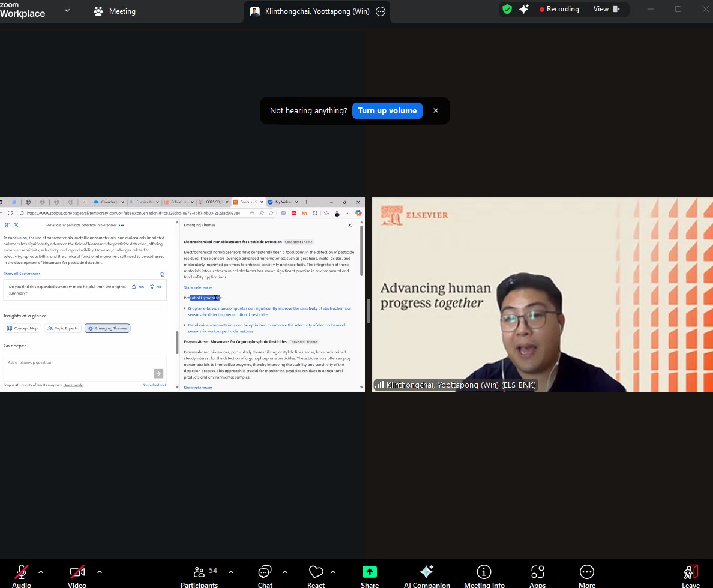Image resolution: width=713 pixels, height=588 pixels.
Task: Open the Participants panel
Action: coord(199,572)
